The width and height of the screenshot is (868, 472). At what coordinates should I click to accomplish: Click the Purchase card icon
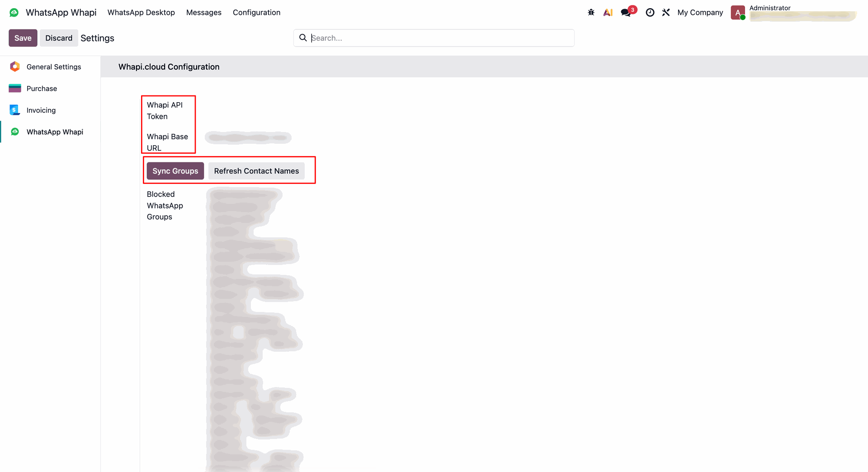coord(15,89)
